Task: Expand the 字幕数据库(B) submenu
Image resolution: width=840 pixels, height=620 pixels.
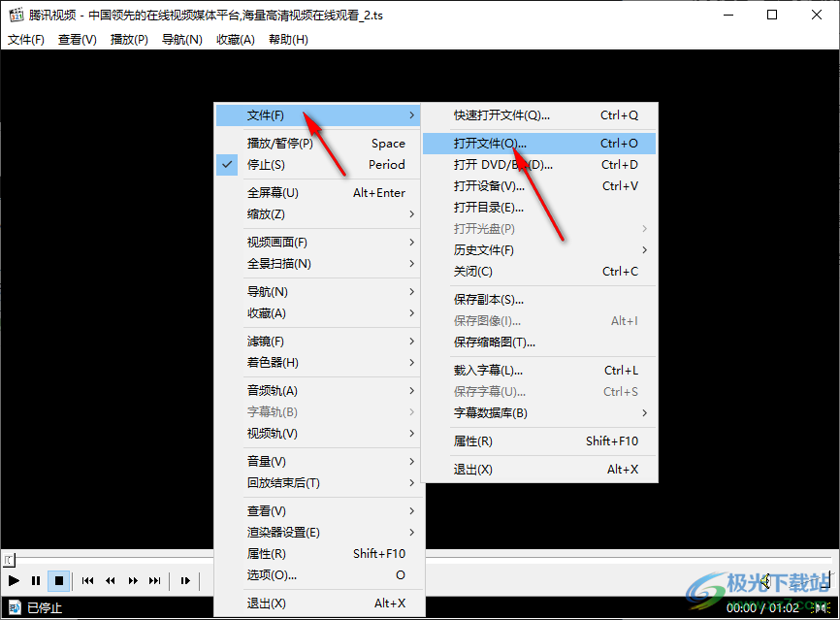Action: (539, 413)
